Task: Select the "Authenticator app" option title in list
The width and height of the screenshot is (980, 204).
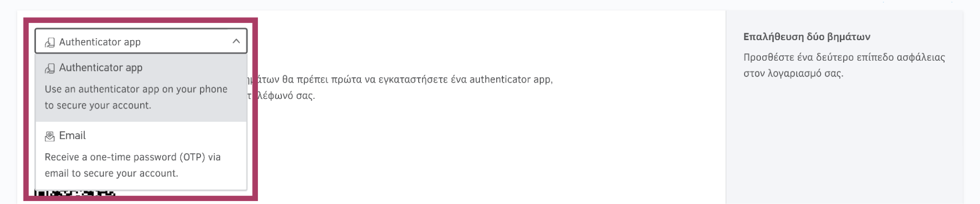Action: tap(101, 68)
